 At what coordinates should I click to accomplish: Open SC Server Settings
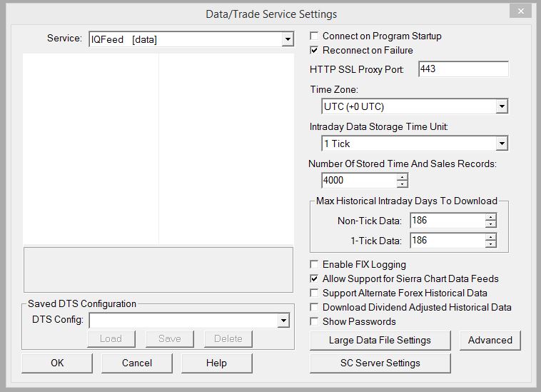click(x=380, y=363)
